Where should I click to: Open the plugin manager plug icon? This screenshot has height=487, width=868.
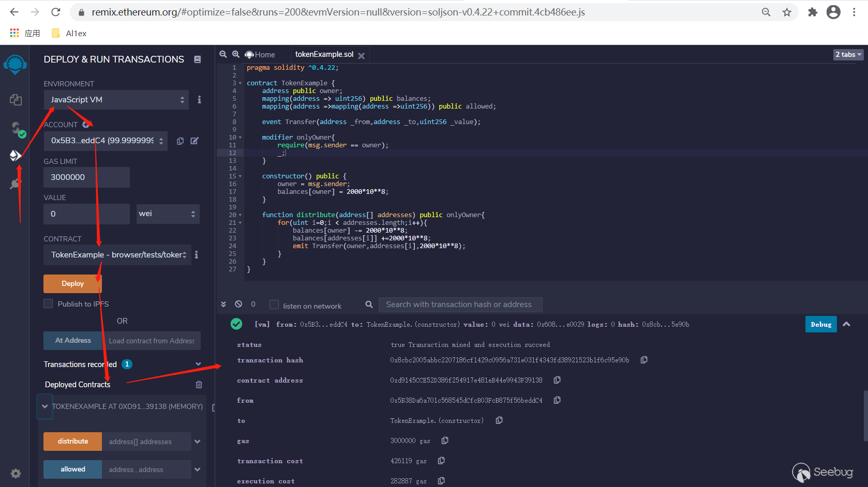pos(16,184)
